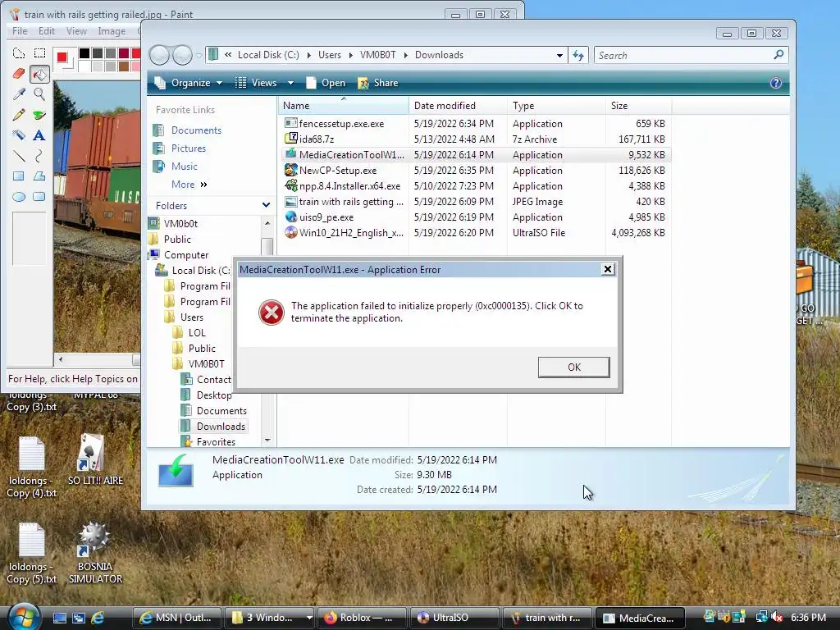
Task: Select loldongs - Copy (4).txt desktop file
Action: click(x=32, y=468)
